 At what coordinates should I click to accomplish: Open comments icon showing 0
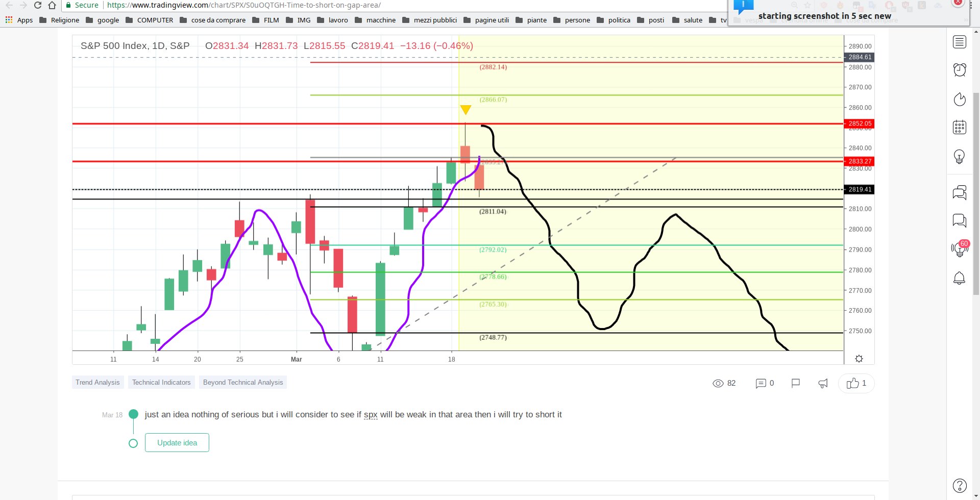point(761,383)
